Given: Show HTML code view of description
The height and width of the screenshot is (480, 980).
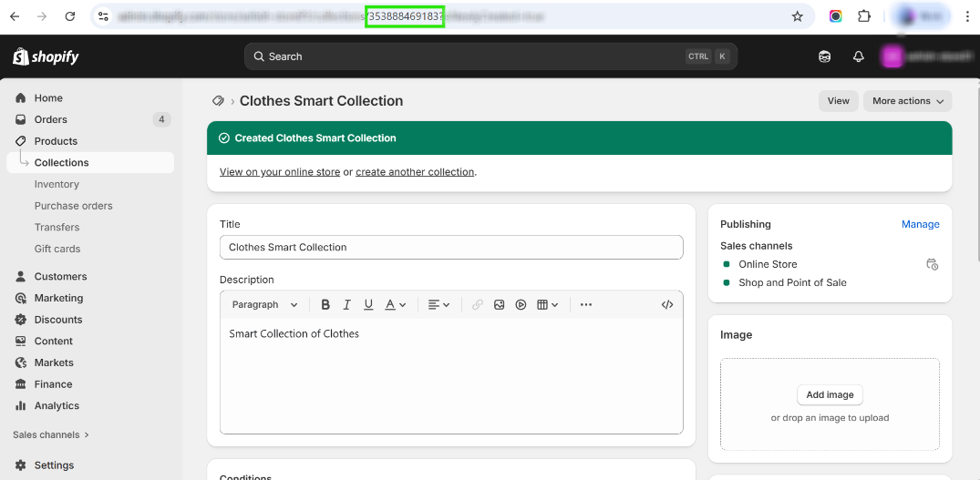Looking at the screenshot, I should (667, 305).
